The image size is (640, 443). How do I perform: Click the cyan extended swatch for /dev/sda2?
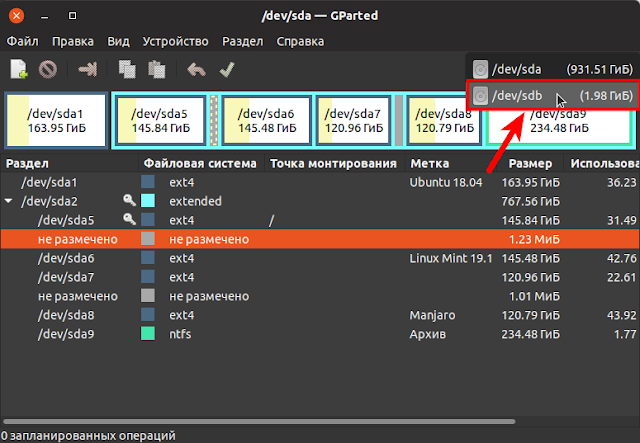point(148,200)
